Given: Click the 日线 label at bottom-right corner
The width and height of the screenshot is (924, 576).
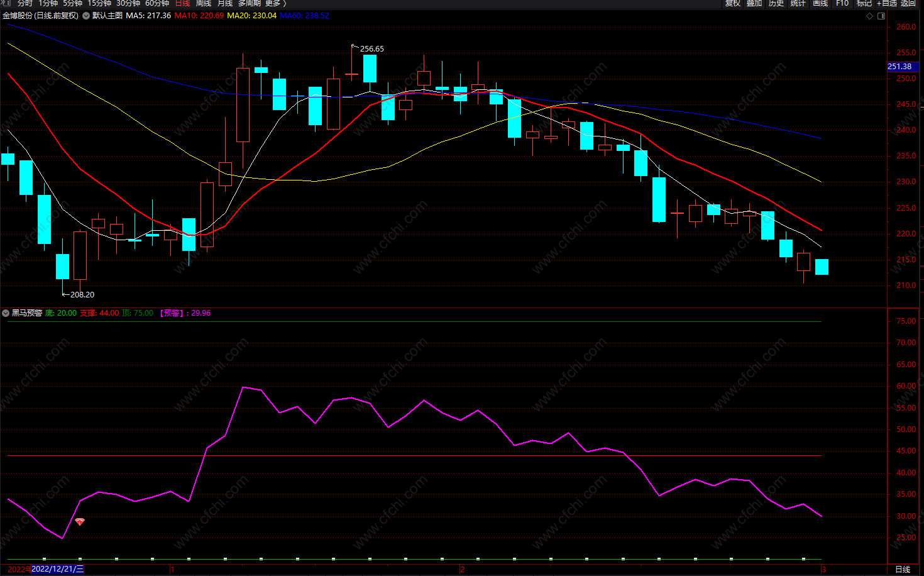Looking at the screenshot, I should (903, 569).
